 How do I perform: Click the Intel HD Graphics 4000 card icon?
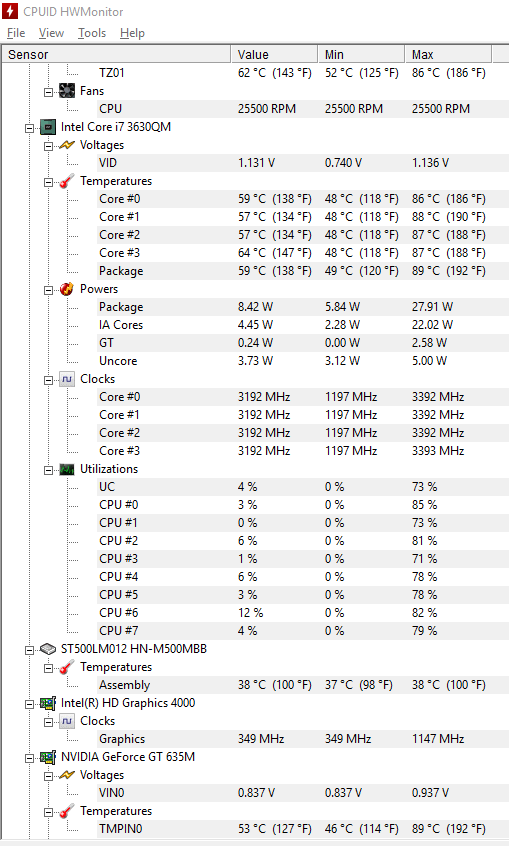click(x=48, y=703)
